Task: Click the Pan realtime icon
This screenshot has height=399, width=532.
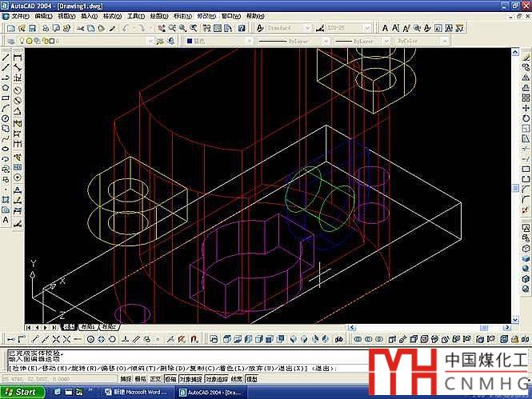Action: click(x=162, y=28)
